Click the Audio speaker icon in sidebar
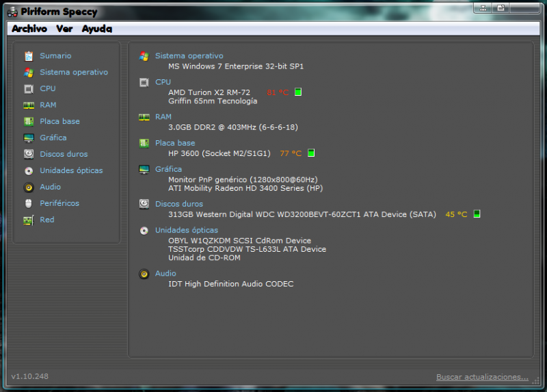This screenshot has height=392, width=547. coord(29,187)
